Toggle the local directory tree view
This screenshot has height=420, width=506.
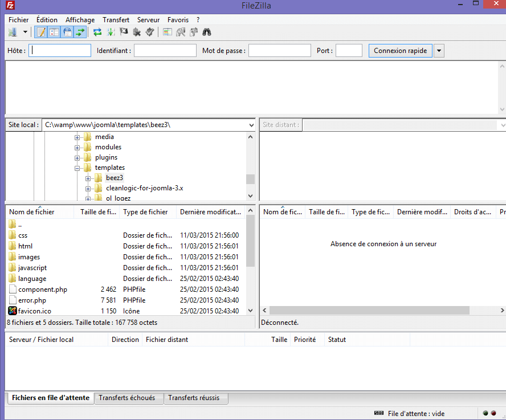(54, 32)
